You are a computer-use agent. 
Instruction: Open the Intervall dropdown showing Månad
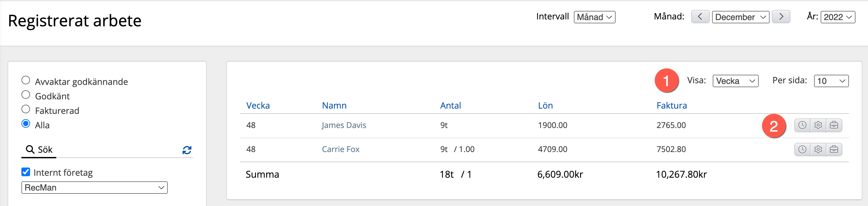click(594, 17)
